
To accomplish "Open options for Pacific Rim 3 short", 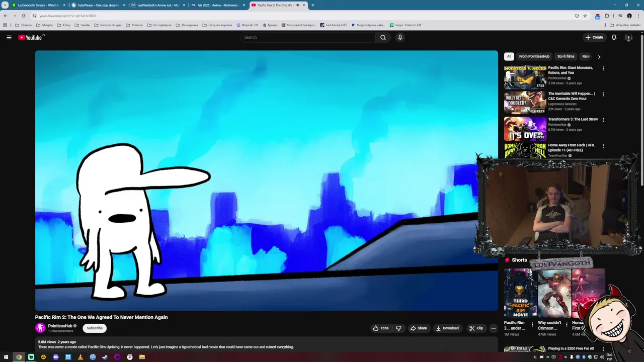I will (x=532, y=325).
